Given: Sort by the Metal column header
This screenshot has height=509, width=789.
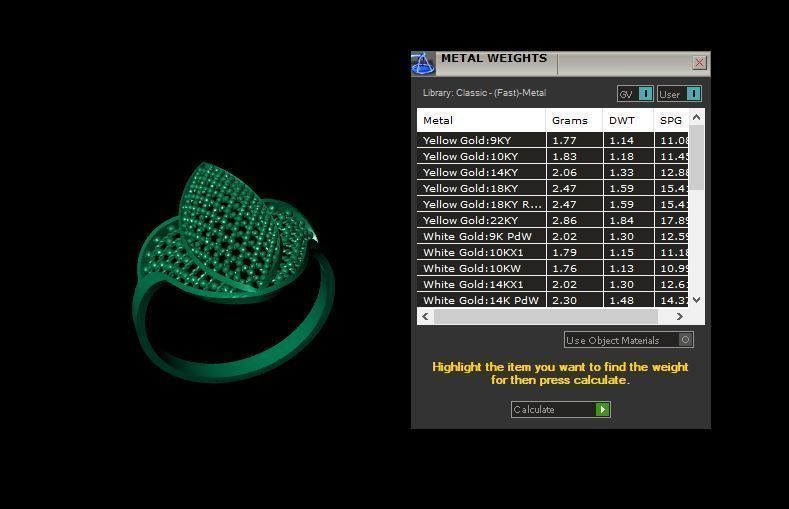Looking at the screenshot, I should (x=481, y=120).
